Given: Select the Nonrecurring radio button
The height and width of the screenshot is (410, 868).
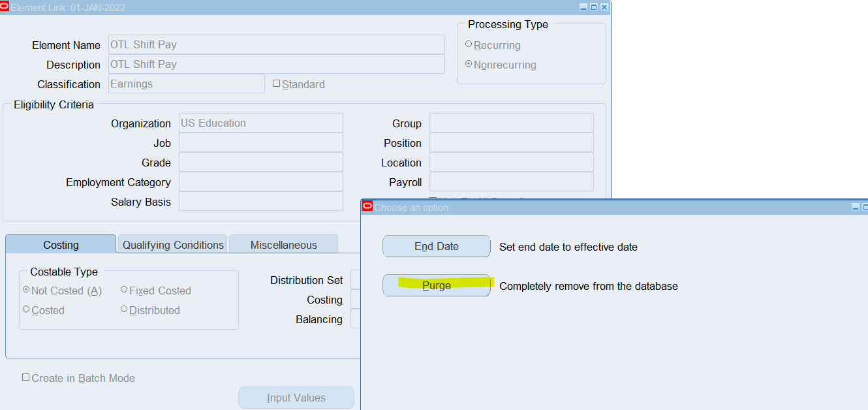Looking at the screenshot, I should coord(469,64).
